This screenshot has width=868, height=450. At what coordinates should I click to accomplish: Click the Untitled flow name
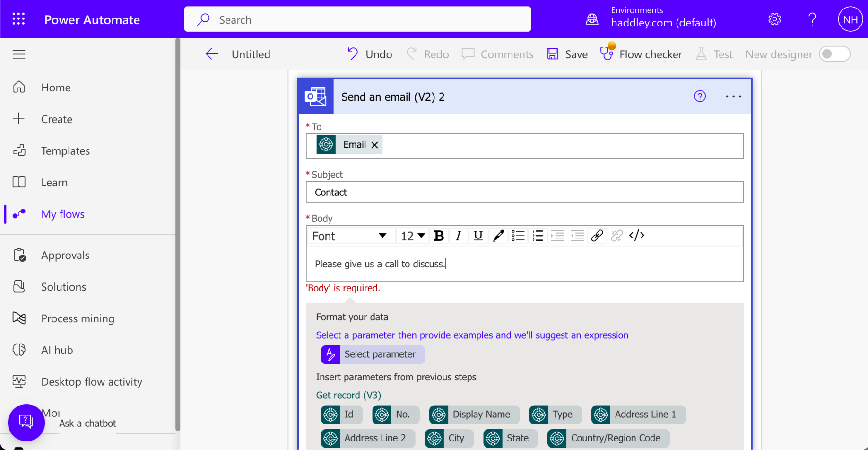(251, 54)
